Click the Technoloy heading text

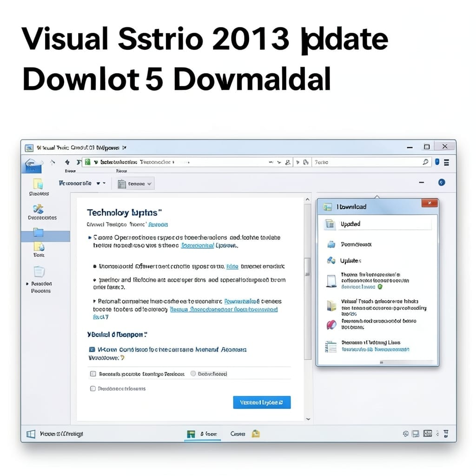(x=125, y=212)
